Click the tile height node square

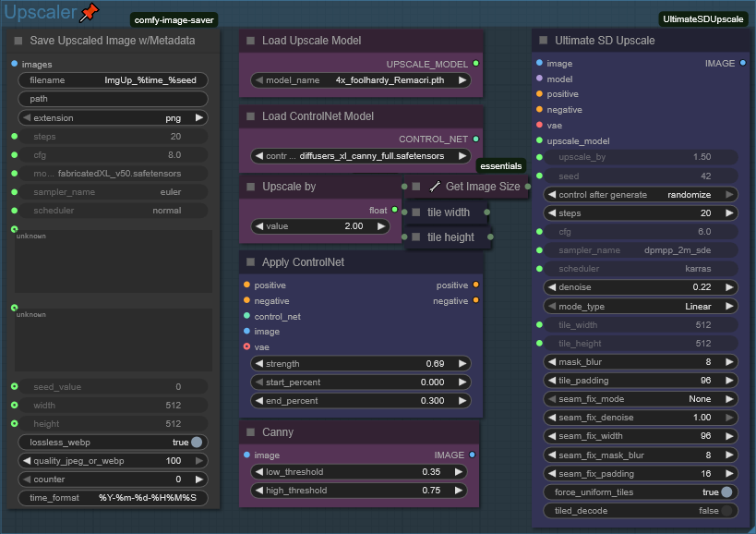[416, 237]
